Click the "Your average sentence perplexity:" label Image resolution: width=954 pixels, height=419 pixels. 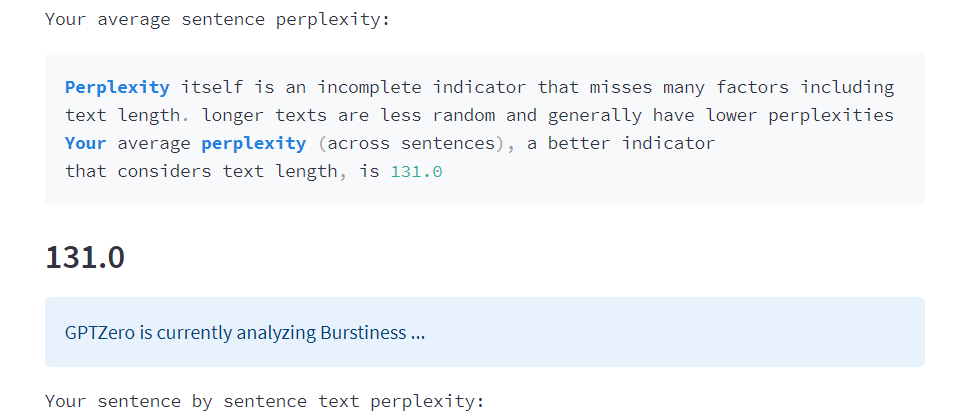pyautogui.click(x=217, y=19)
